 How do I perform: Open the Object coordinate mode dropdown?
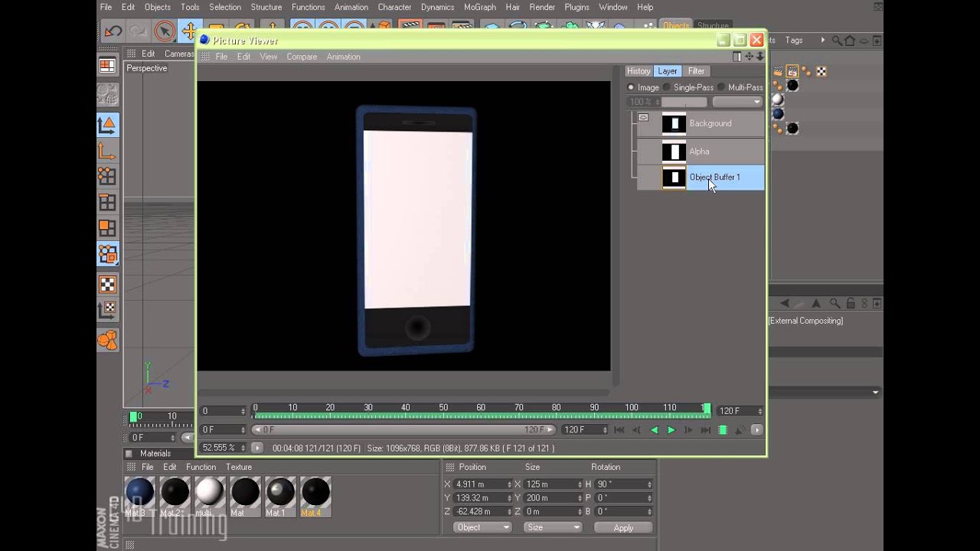pos(482,527)
